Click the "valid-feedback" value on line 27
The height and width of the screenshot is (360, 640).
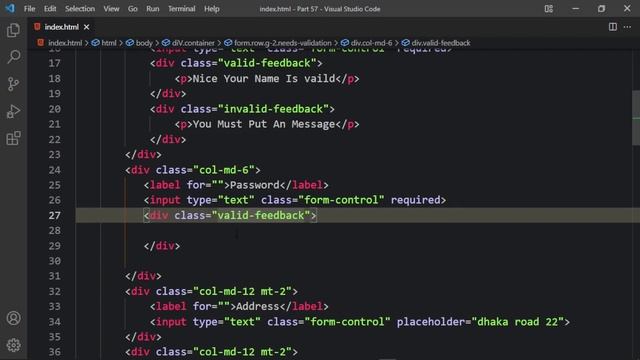pyautogui.click(x=261, y=216)
